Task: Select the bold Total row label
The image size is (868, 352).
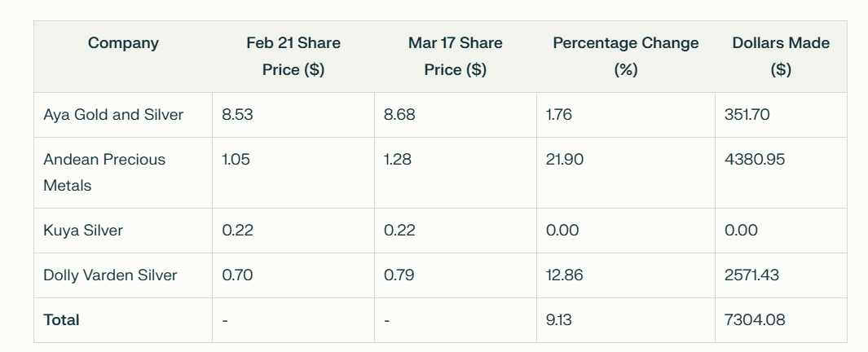Action: click(61, 320)
